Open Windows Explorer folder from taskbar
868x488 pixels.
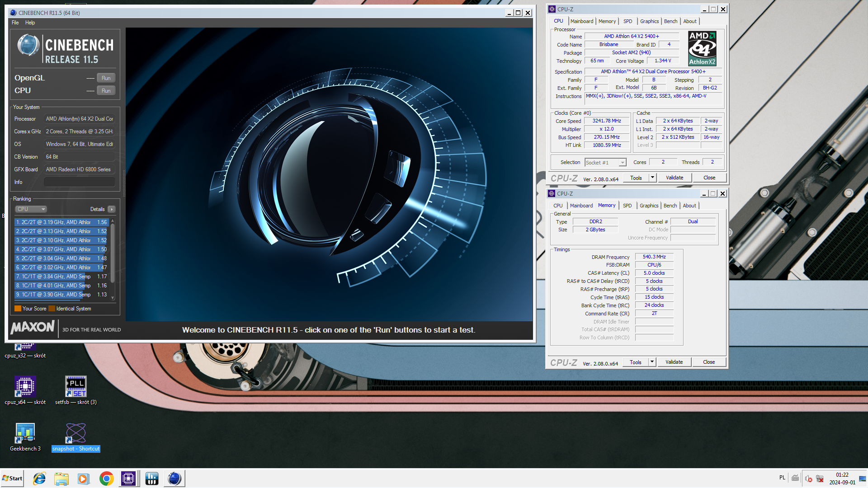click(61, 479)
